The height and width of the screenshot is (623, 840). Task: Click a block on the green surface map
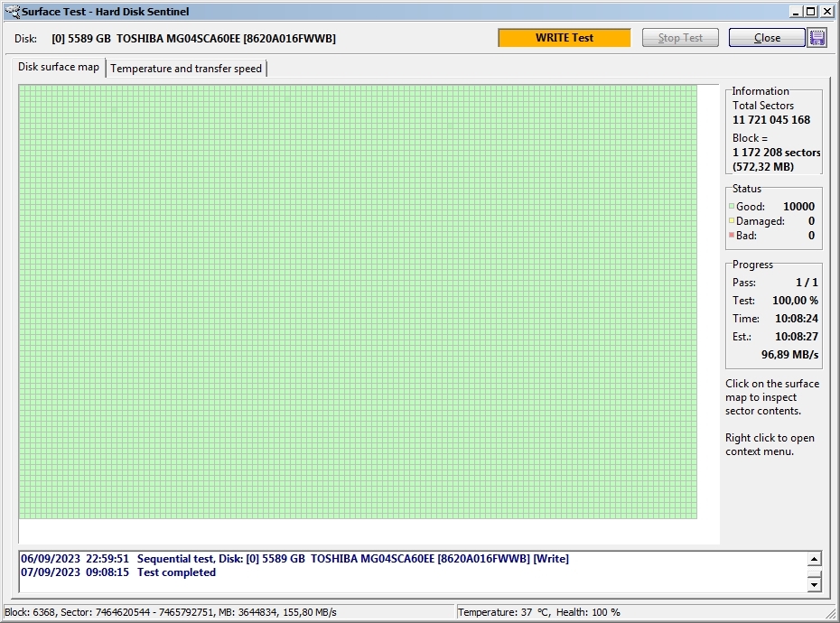pyautogui.click(x=358, y=302)
